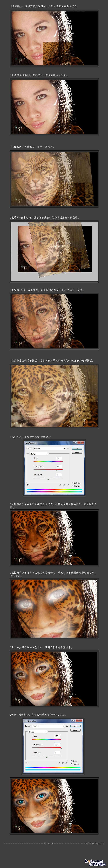Click OK in step 20 Hue/Saturation dialog
Screen dimensions: 108x868
[x=76, y=726]
